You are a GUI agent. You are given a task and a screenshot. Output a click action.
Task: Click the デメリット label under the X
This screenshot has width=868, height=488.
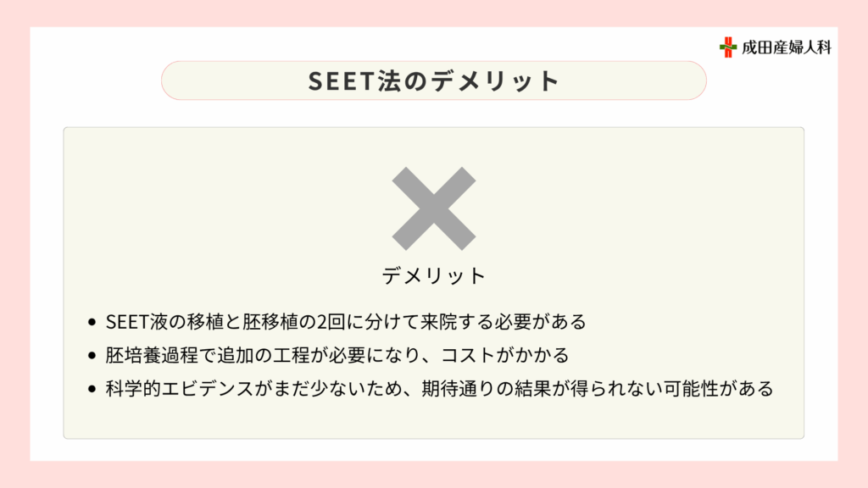coord(434,275)
